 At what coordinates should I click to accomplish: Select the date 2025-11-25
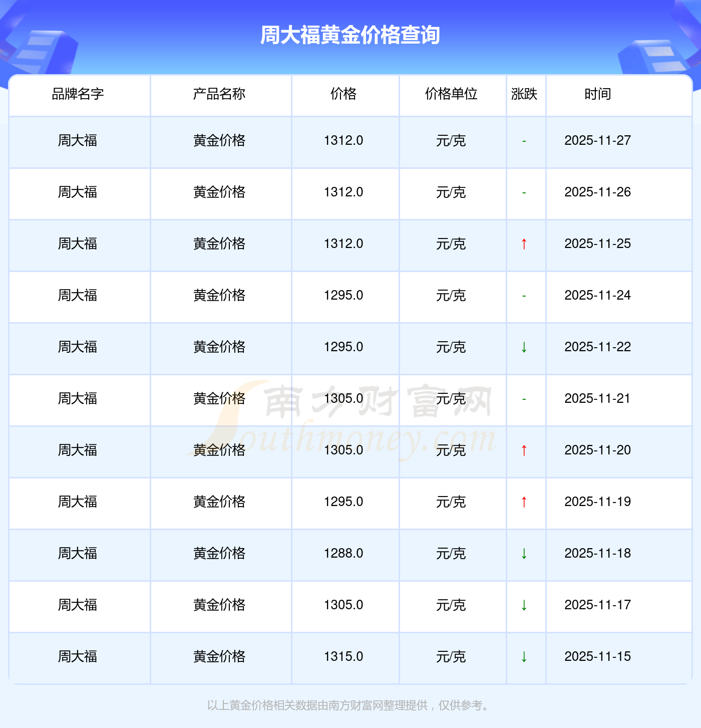tap(598, 244)
